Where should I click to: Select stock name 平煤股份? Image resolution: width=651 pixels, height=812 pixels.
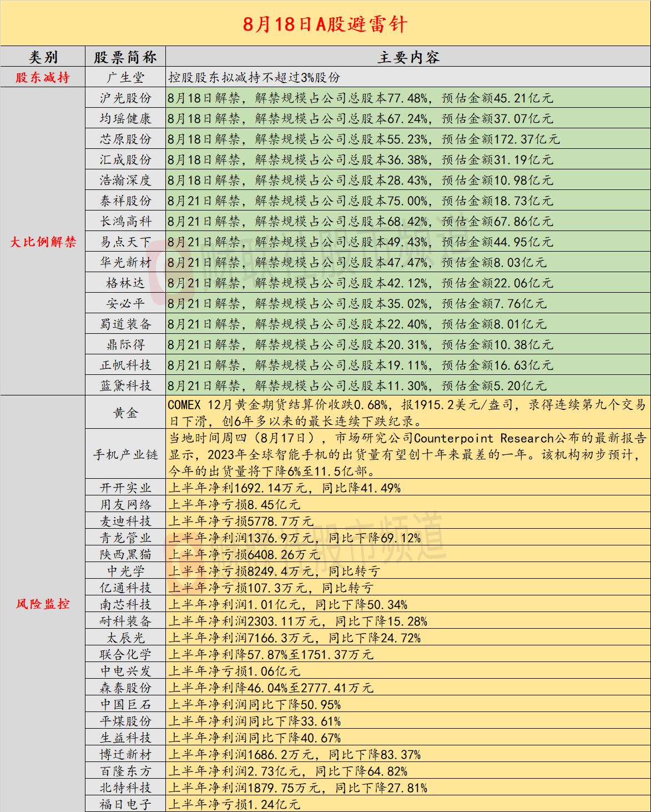[x=125, y=721]
